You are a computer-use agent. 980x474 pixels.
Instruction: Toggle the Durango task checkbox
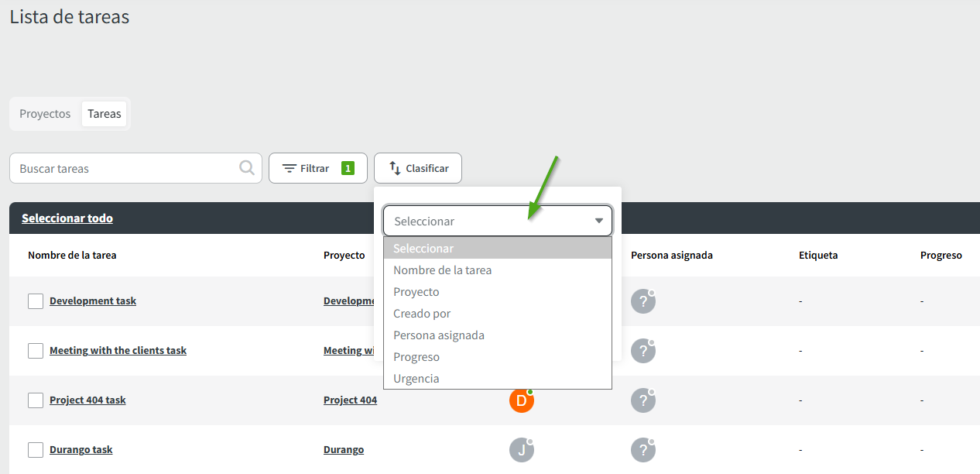point(36,450)
